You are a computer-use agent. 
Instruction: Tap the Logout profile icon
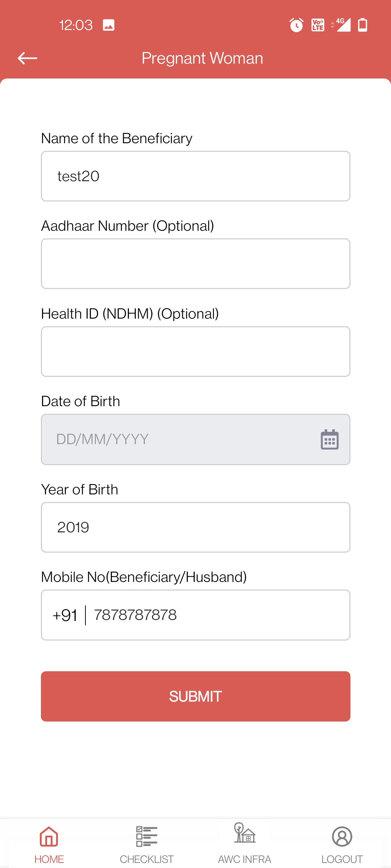(342, 836)
